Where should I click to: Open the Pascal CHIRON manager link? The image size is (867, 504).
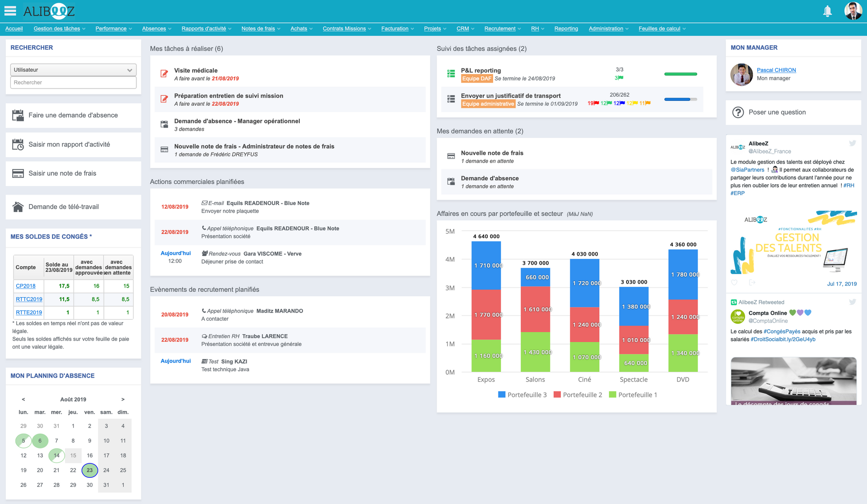(776, 70)
